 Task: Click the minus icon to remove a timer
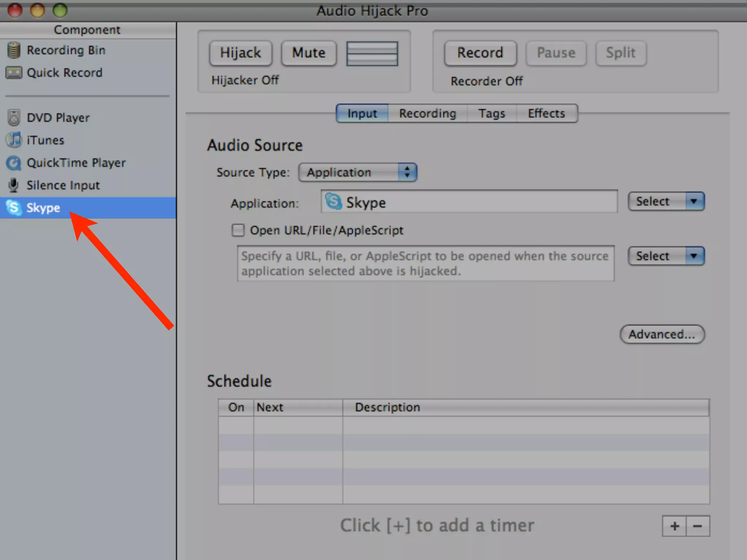pyautogui.click(x=698, y=526)
